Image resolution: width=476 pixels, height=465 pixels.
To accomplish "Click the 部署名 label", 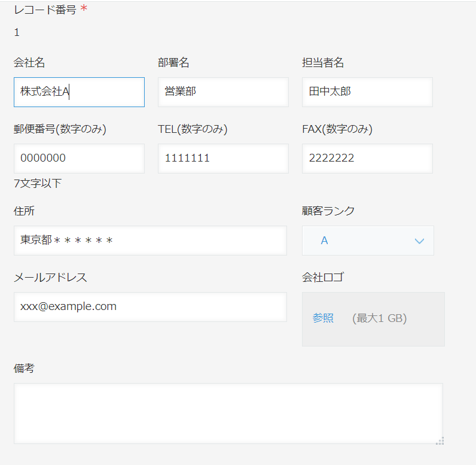I will point(173,63).
